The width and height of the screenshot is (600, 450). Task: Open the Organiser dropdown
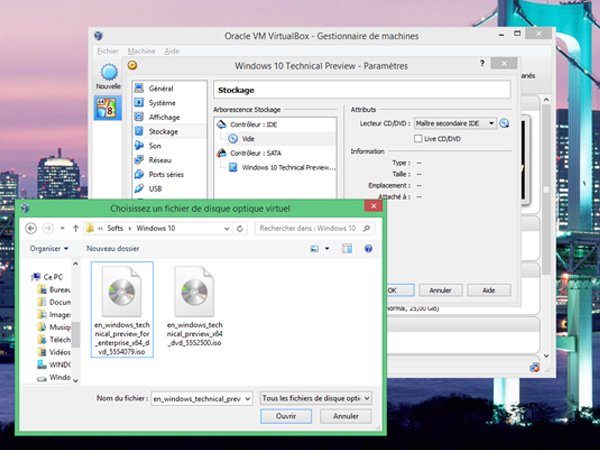(49, 249)
